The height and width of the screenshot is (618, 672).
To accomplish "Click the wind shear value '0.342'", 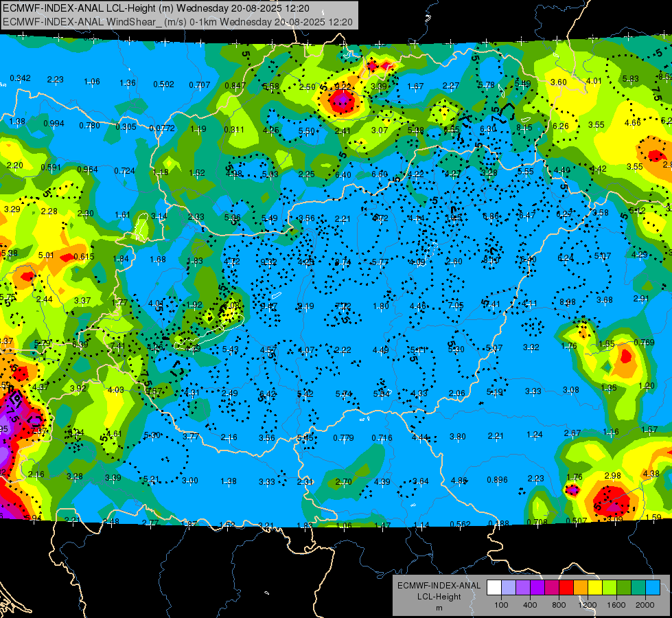I will click(20, 78).
